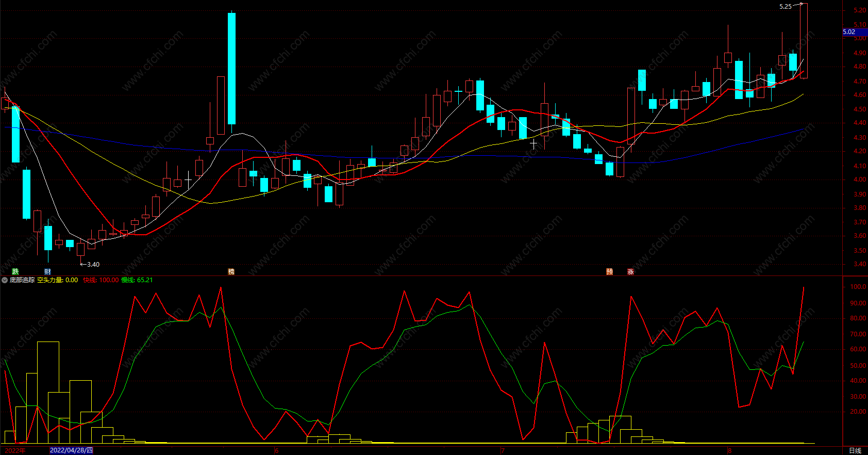Click the 50.00 value on indicator axis
This screenshot has height=455, width=868.
pos(858,366)
